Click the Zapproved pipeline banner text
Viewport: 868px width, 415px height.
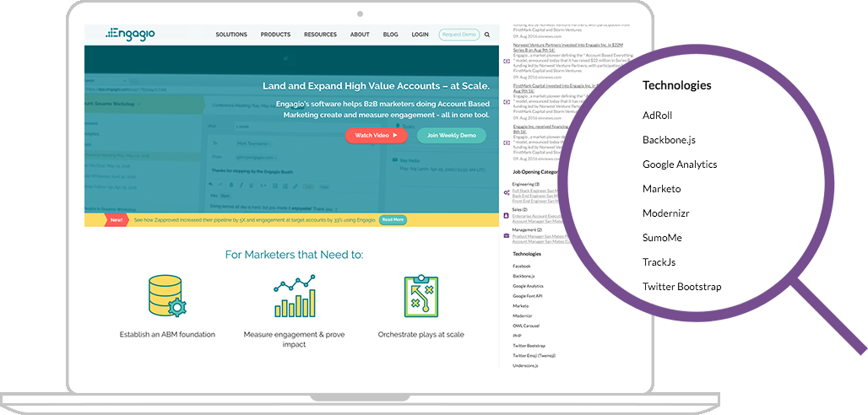255,219
